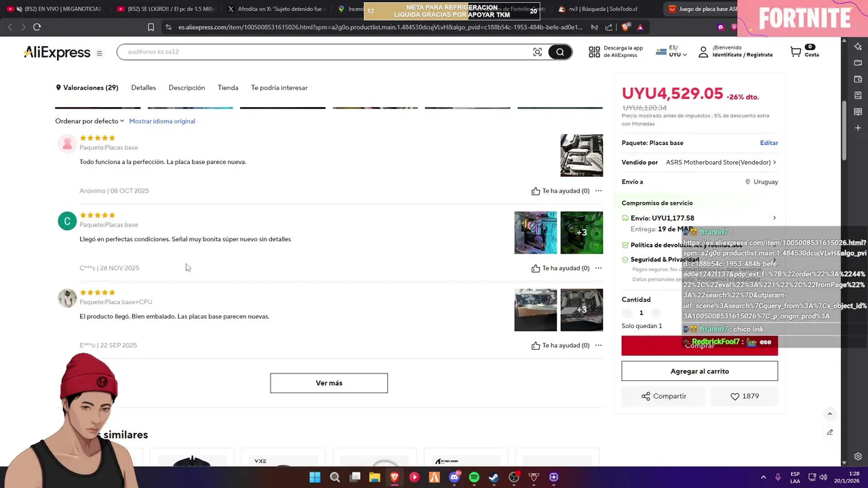This screenshot has height=488, width=868.
Task: Open the reading list sidebar icon
Action: (858, 111)
